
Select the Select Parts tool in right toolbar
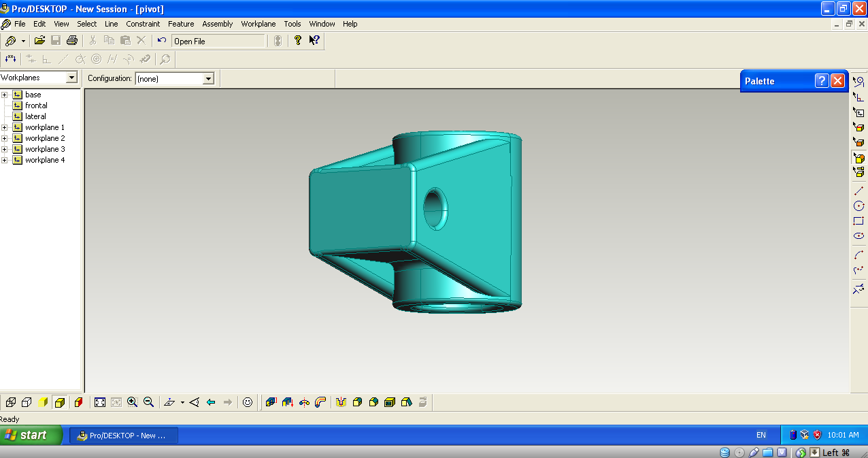pyautogui.click(x=858, y=172)
